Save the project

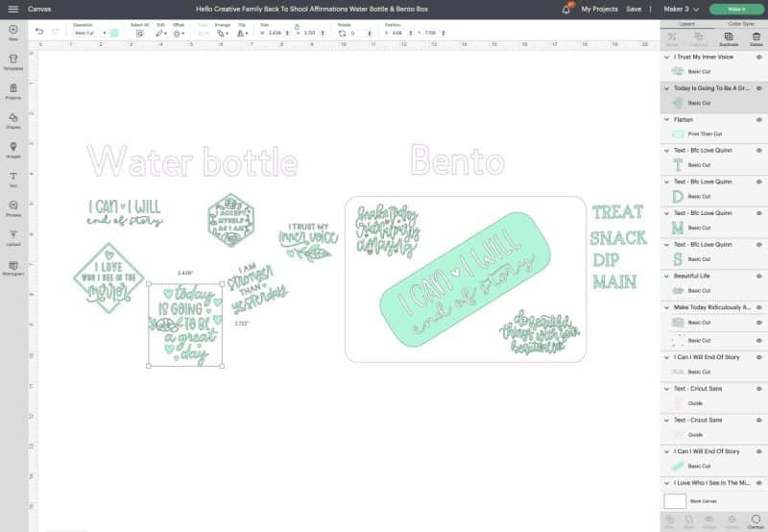(634, 9)
